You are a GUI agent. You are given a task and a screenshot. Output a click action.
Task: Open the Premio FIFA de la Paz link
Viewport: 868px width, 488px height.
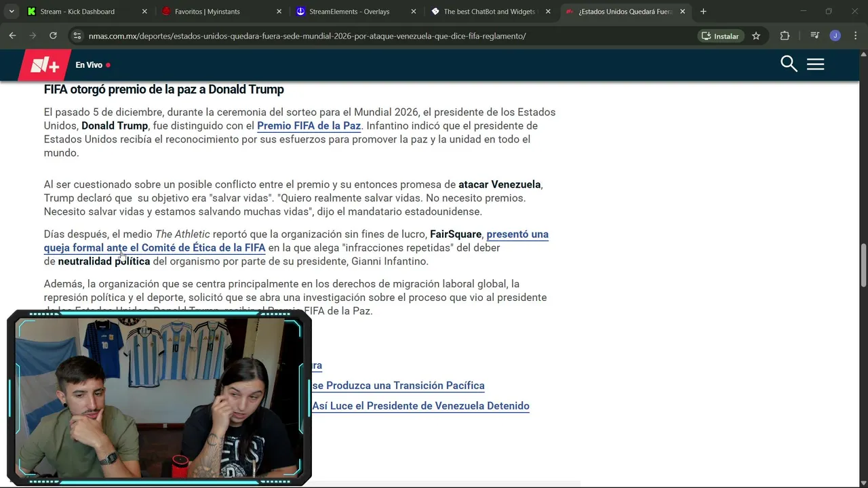point(309,125)
